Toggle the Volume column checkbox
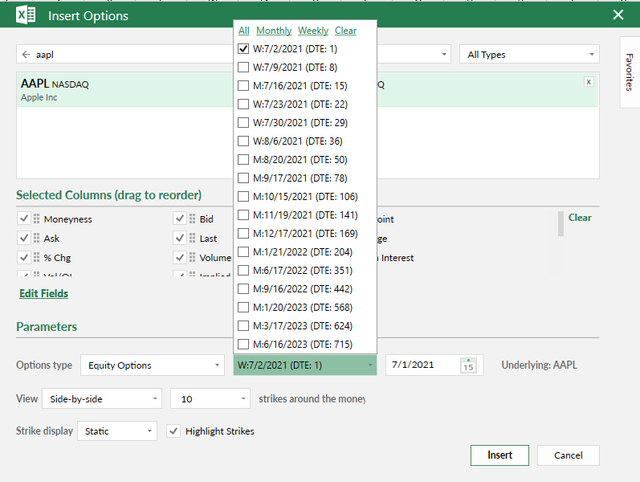Image resolution: width=640 pixels, height=482 pixels. 180,257
